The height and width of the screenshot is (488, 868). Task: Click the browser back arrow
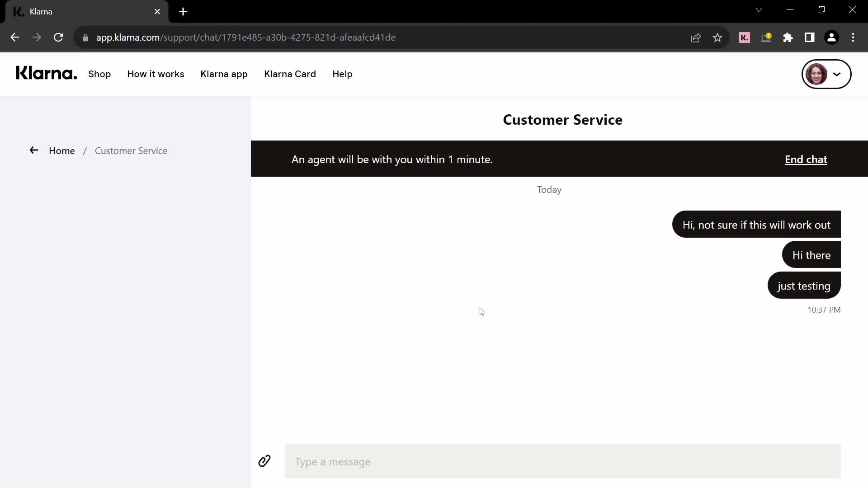point(15,38)
